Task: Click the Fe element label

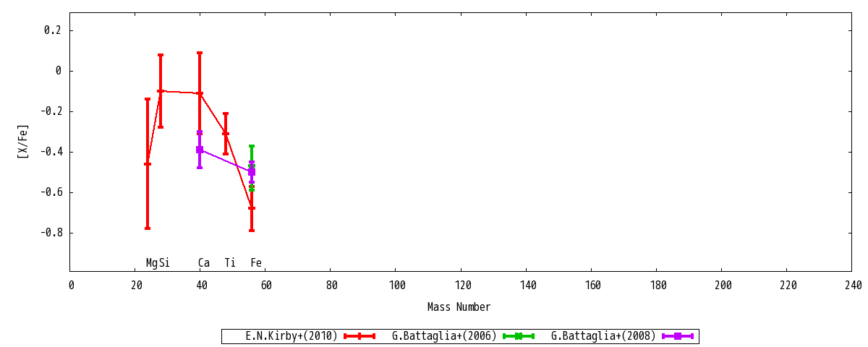Action: pos(256,263)
